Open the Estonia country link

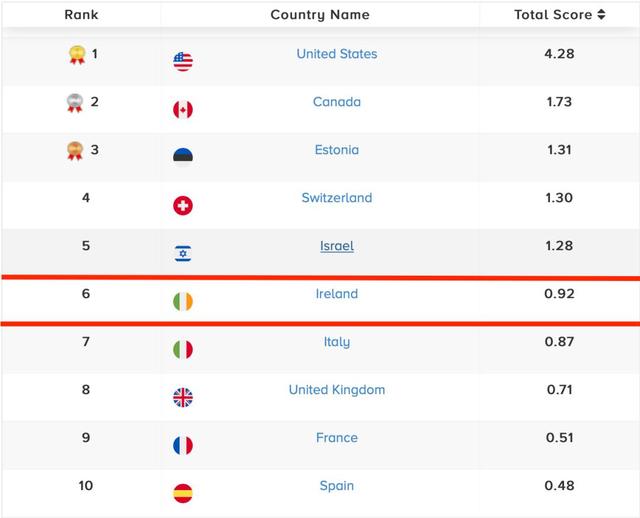337,150
